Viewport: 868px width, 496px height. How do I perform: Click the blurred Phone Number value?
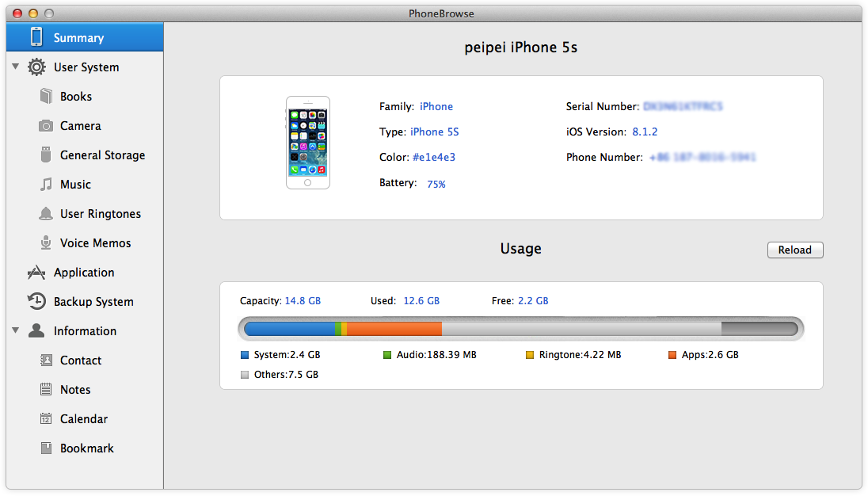click(x=702, y=157)
